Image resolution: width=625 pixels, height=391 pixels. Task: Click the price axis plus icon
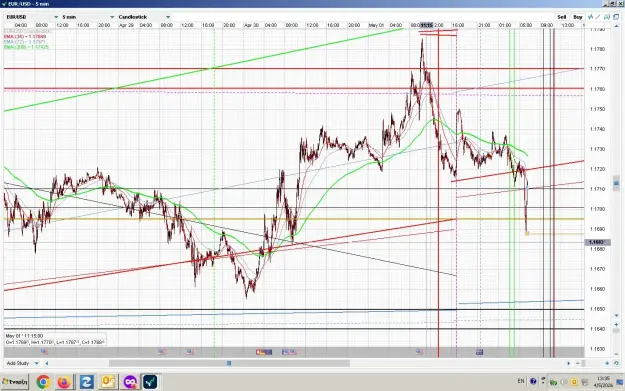click(616, 324)
